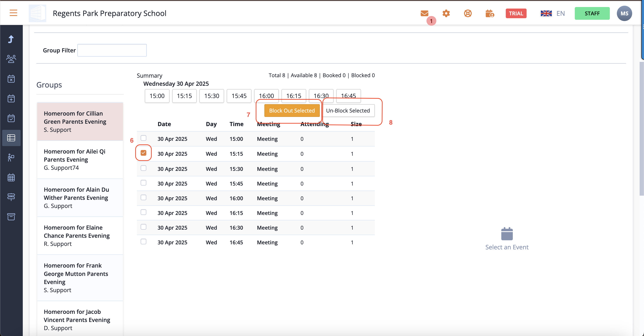Click the people group sidebar icon
This screenshot has width=644, height=336.
pyautogui.click(x=11, y=59)
